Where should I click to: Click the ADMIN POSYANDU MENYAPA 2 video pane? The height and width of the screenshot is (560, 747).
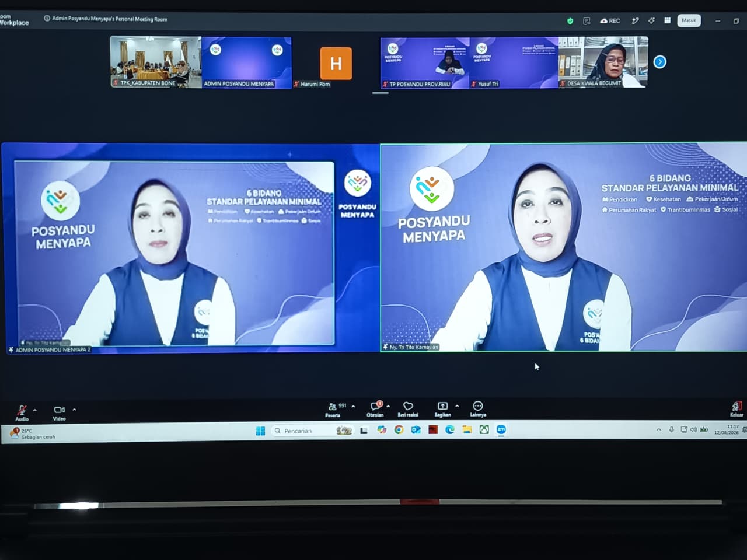(190, 248)
